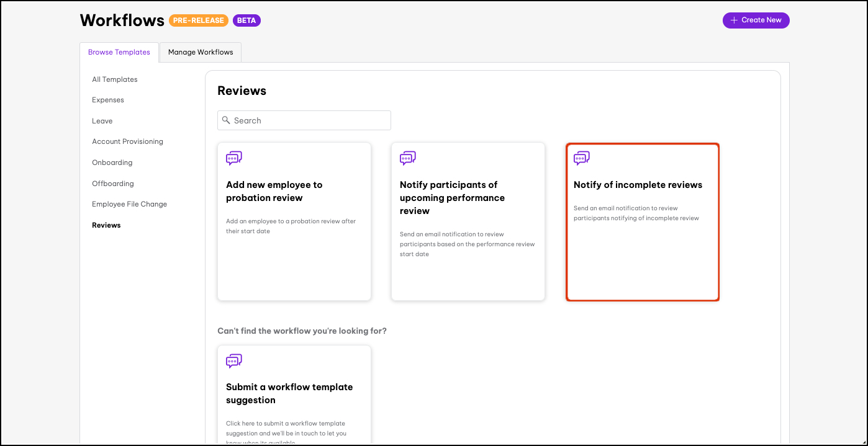Click chat icon on upcoming performance review card

407,158
